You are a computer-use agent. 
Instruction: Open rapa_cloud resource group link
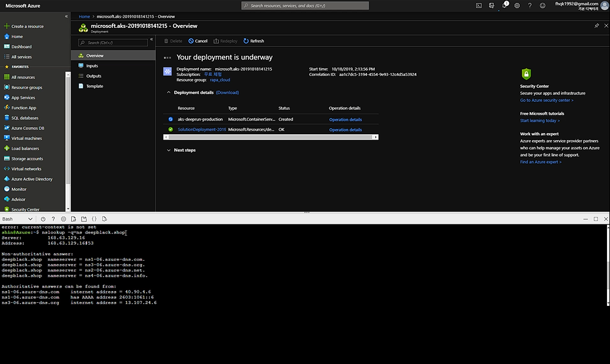point(220,80)
